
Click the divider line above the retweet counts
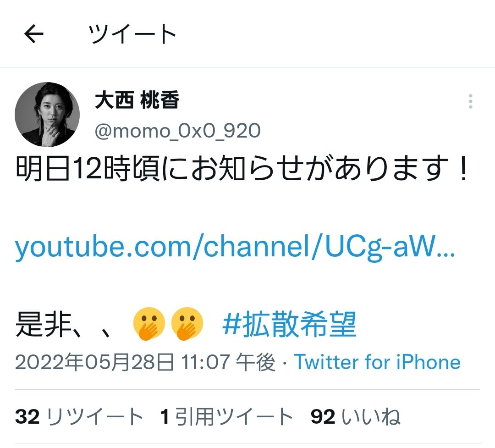point(247,390)
